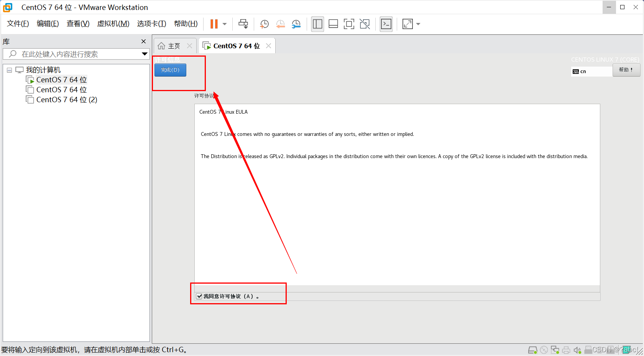The image size is (644, 356).
Task: Click the hard disk status bar icon
Action: [532, 350]
